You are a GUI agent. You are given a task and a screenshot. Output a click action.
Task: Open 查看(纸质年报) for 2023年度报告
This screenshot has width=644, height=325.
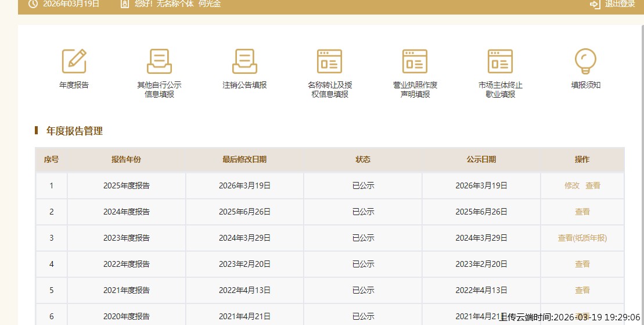coord(582,238)
